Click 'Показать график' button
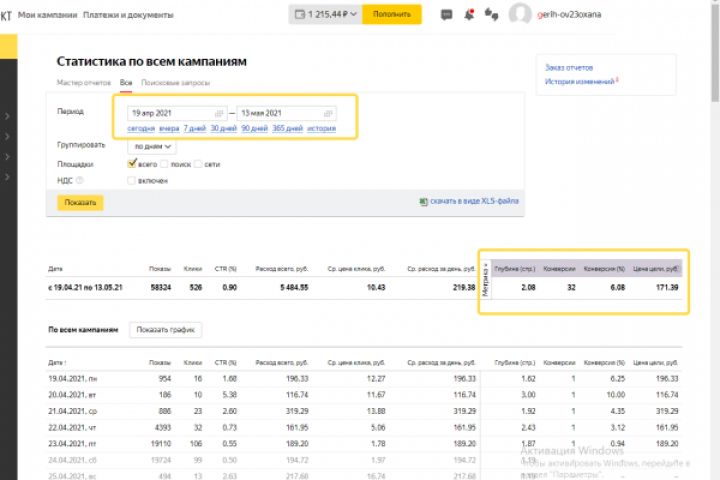 (165, 330)
